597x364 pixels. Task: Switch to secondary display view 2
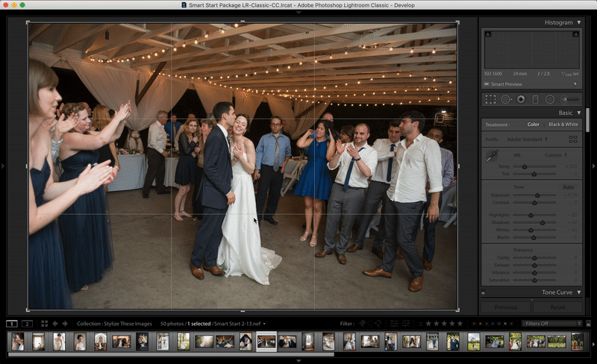(27, 324)
